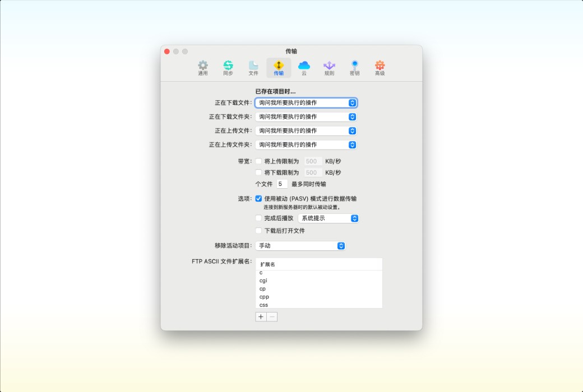Open 文件 file settings icon
The width and height of the screenshot is (583, 392).
[253, 67]
